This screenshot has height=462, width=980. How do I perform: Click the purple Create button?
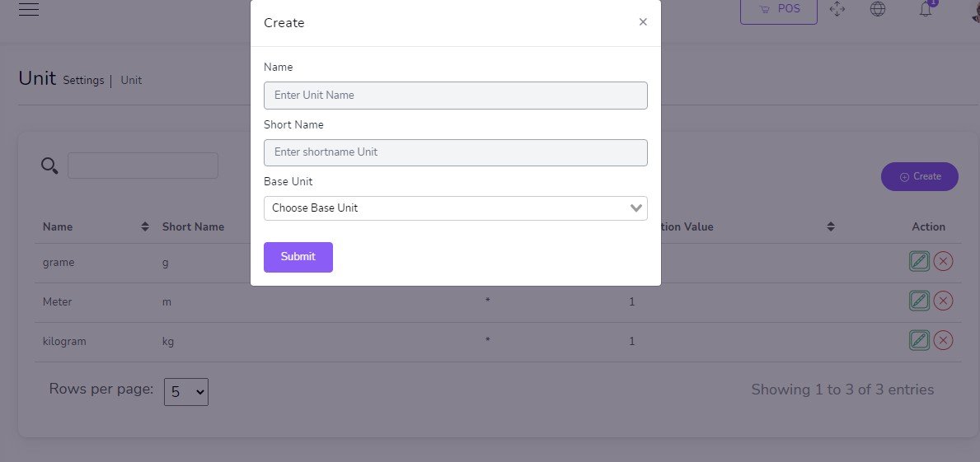919,176
